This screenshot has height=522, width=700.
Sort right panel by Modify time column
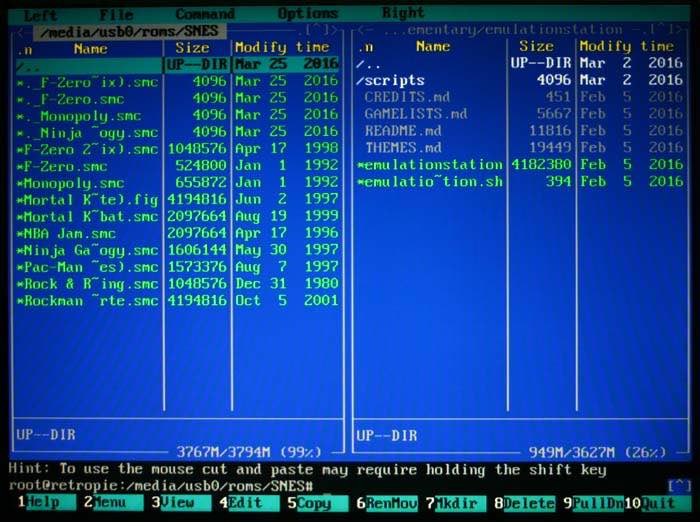pos(627,46)
